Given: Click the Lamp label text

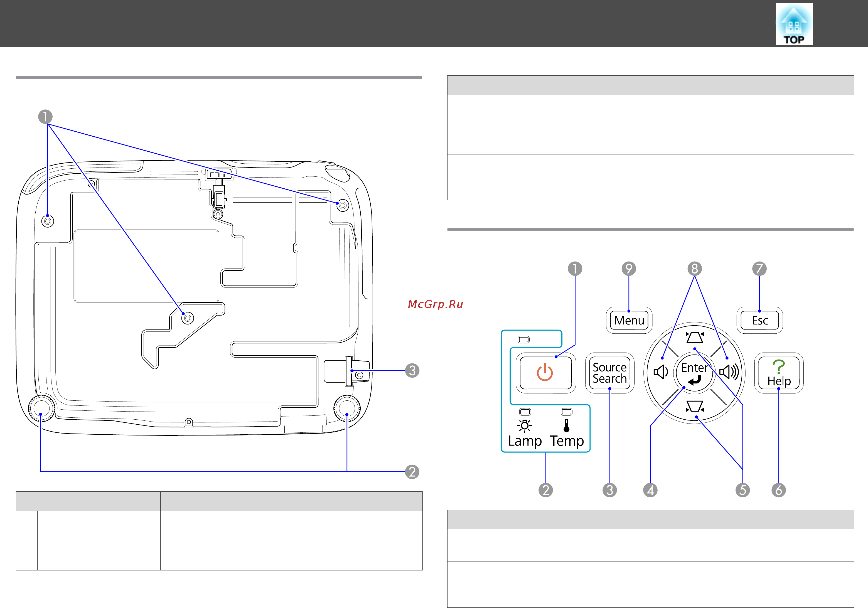Looking at the screenshot, I should [x=525, y=441].
